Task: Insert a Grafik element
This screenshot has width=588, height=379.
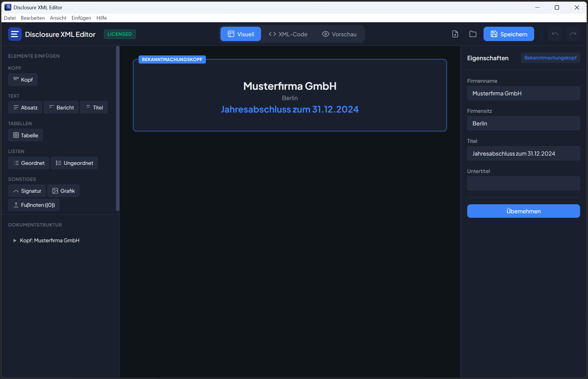Action: coord(63,191)
